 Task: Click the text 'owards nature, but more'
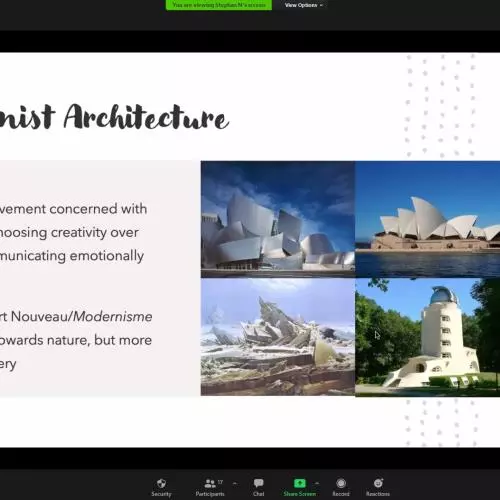click(76, 340)
